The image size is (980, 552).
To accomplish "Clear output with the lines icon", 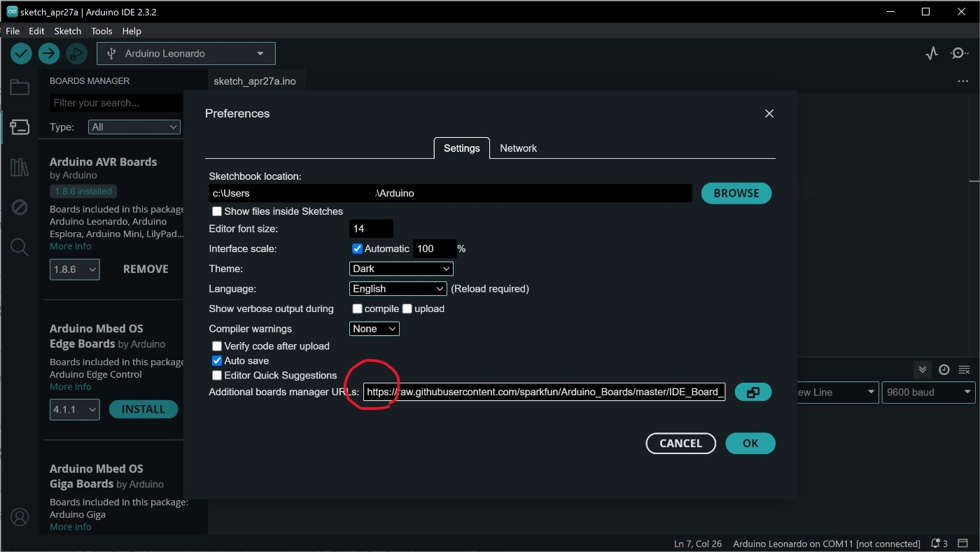I will (964, 369).
